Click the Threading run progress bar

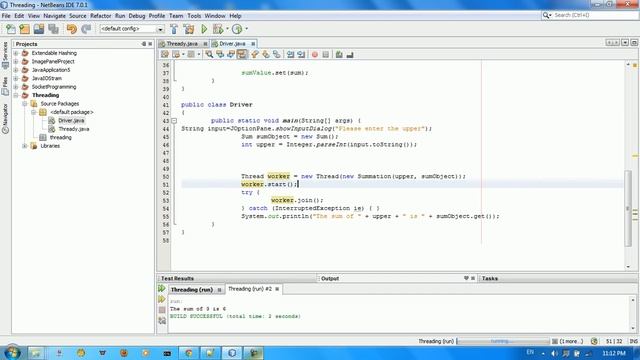pos(503,341)
